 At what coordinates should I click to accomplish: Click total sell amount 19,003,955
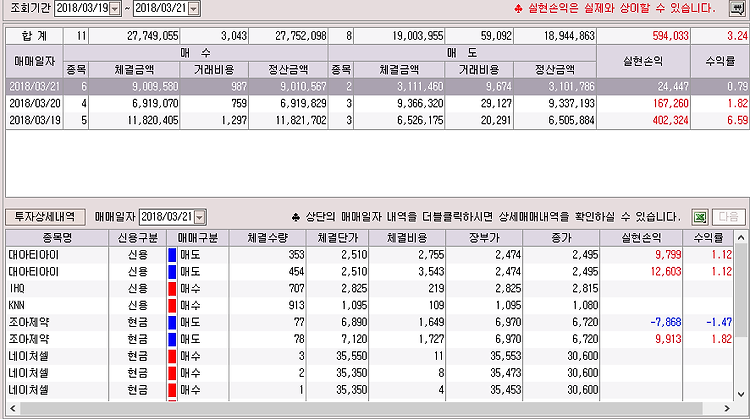tap(418, 36)
